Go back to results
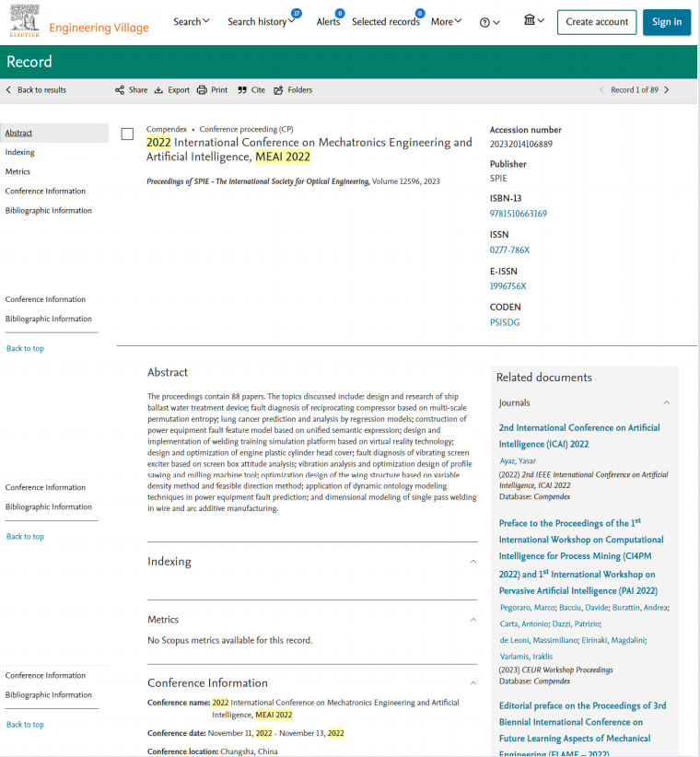The image size is (700, 757). point(36,90)
